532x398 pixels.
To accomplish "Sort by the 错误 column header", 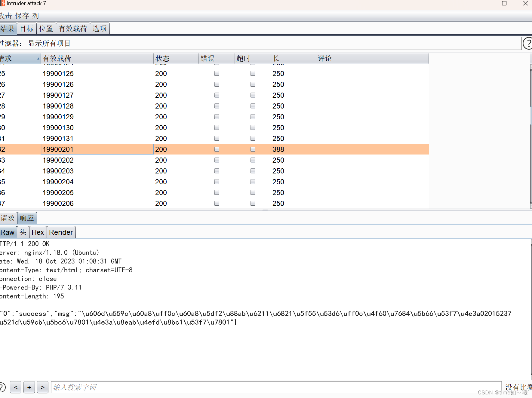I will click(x=217, y=58).
